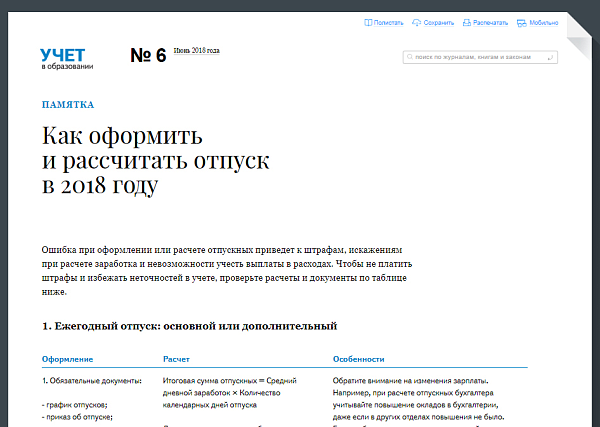The height and width of the screenshot is (427, 600).
Task: Click the list item график отпусков
Action: [75, 405]
